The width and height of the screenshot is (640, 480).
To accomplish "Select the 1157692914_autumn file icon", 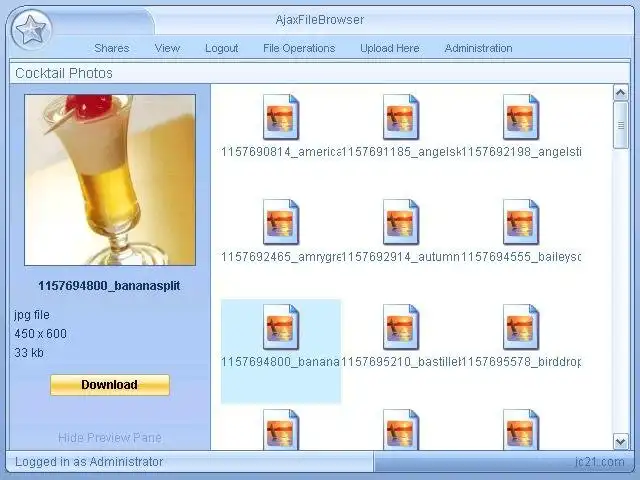I will (x=401, y=222).
